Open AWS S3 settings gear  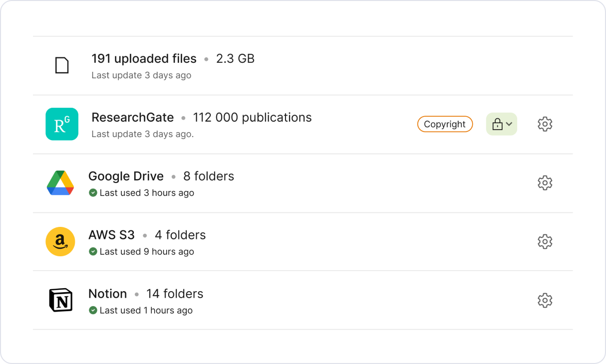point(545,242)
